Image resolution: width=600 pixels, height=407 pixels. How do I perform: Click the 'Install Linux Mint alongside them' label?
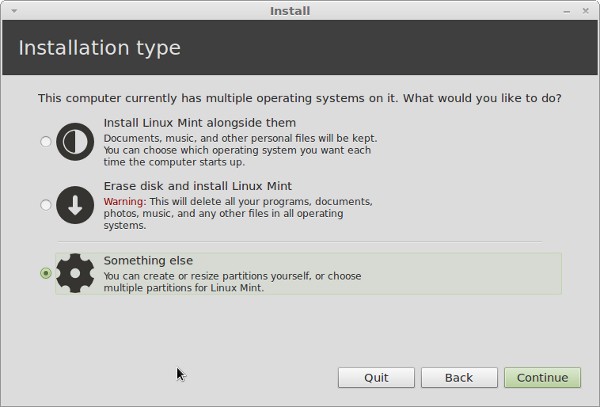click(x=199, y=123)
